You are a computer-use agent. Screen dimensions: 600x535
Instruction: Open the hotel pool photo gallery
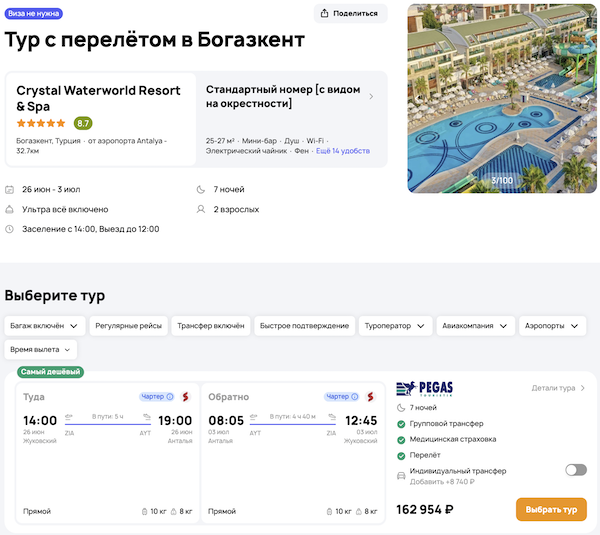point(502,98)
